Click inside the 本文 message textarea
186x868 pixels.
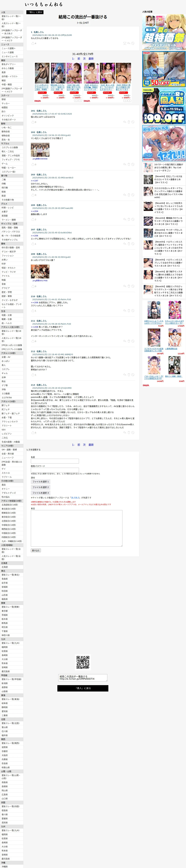coord(77,528)
